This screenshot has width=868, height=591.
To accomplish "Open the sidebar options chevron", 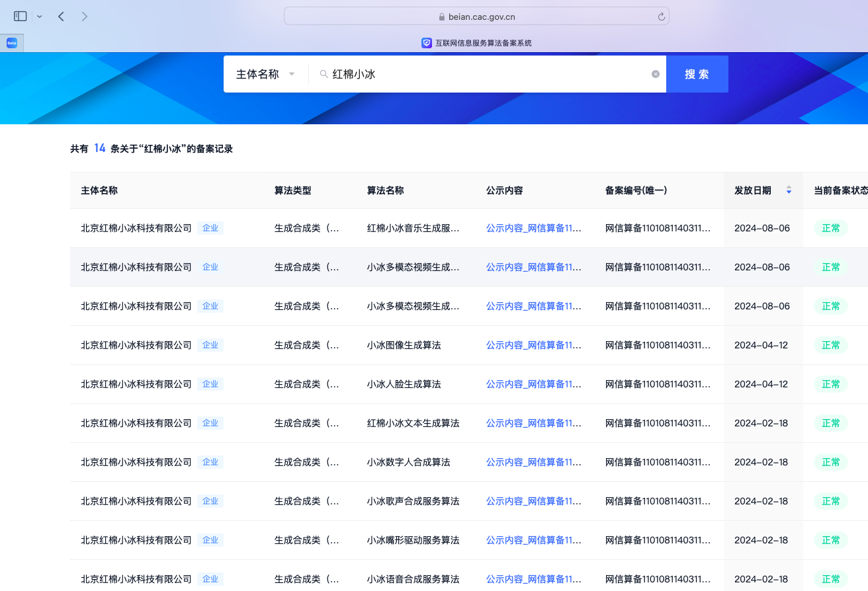I will (40, 17).
